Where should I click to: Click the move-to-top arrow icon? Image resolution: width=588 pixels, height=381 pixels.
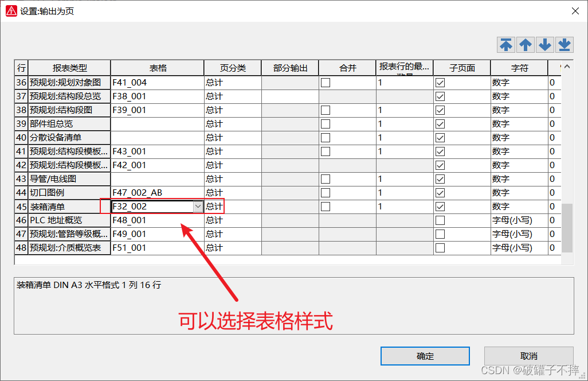[x=506, y=45]
